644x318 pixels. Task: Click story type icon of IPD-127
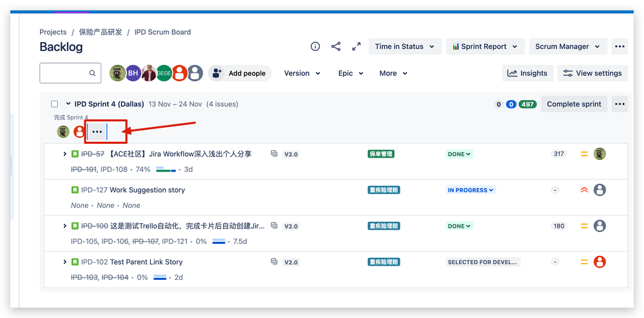[75, 190]
